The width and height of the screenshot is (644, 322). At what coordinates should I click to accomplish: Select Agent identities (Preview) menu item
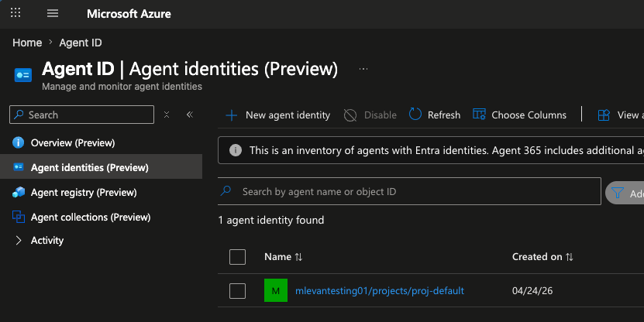[101, 167]
